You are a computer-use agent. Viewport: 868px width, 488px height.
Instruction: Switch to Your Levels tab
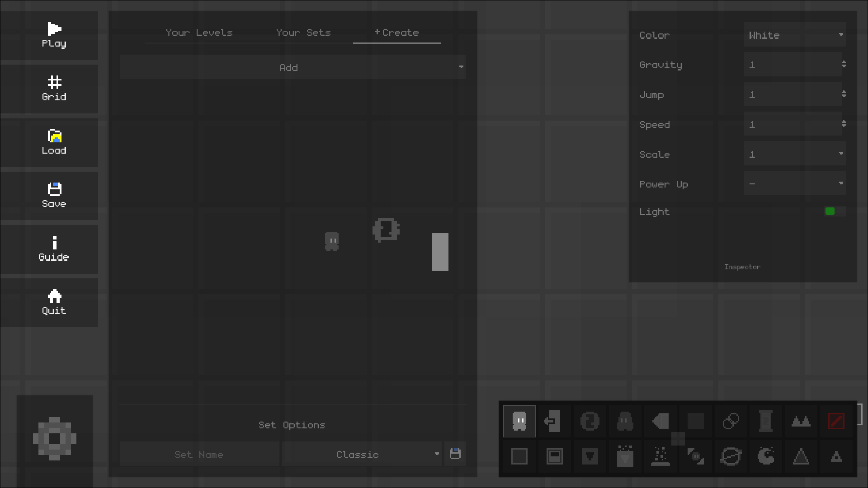pyautogui.click(x=199, y=33)
